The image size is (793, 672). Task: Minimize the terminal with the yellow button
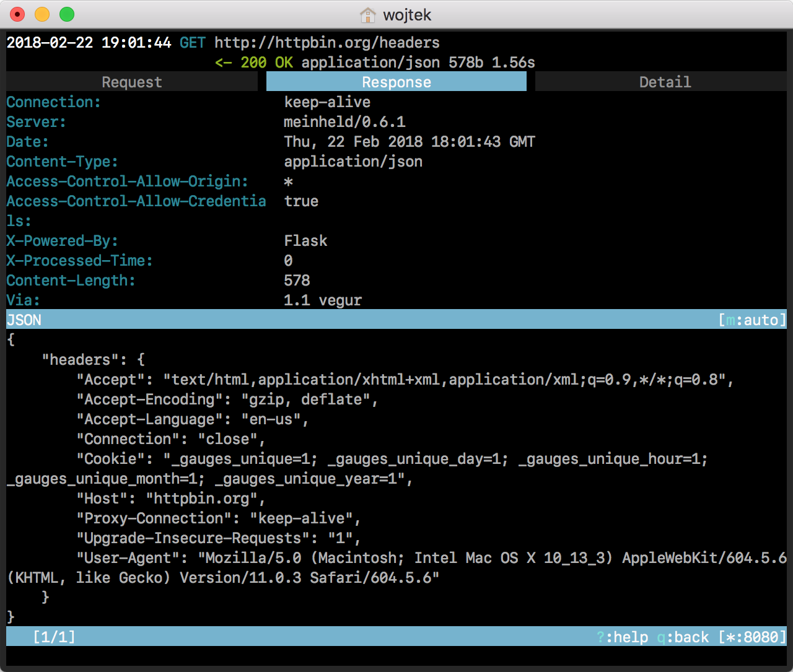pos(42,14)
